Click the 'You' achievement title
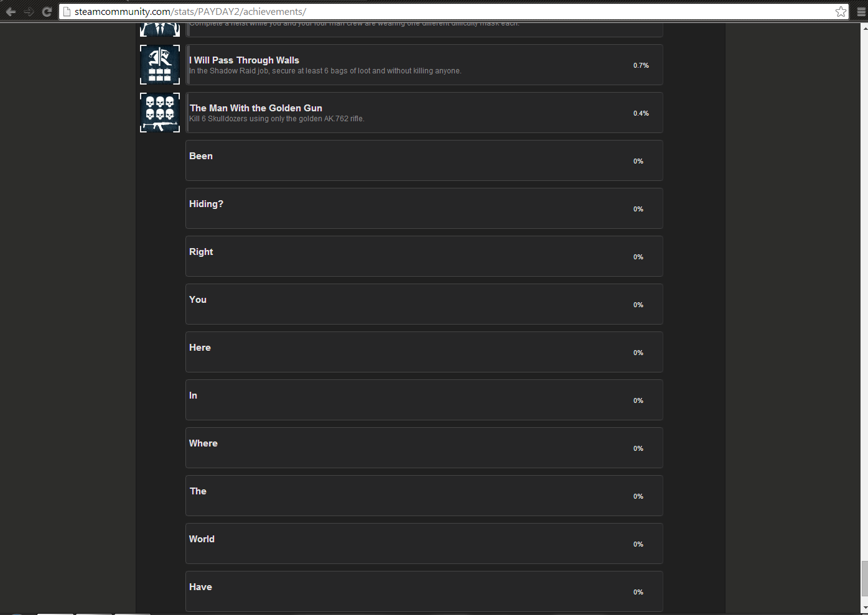Image resolution: width=868 pixels, height=615 pixels. click(x=198, y=300)
